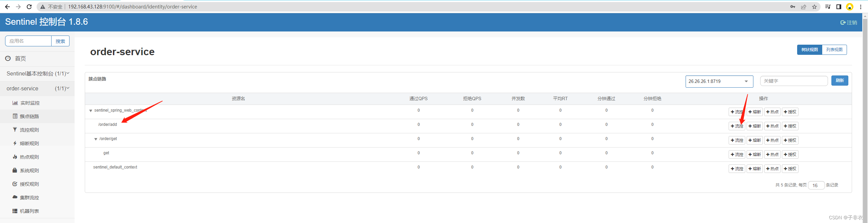Click the 资源名 column header
868x223 pixels.
pos(238,99)
